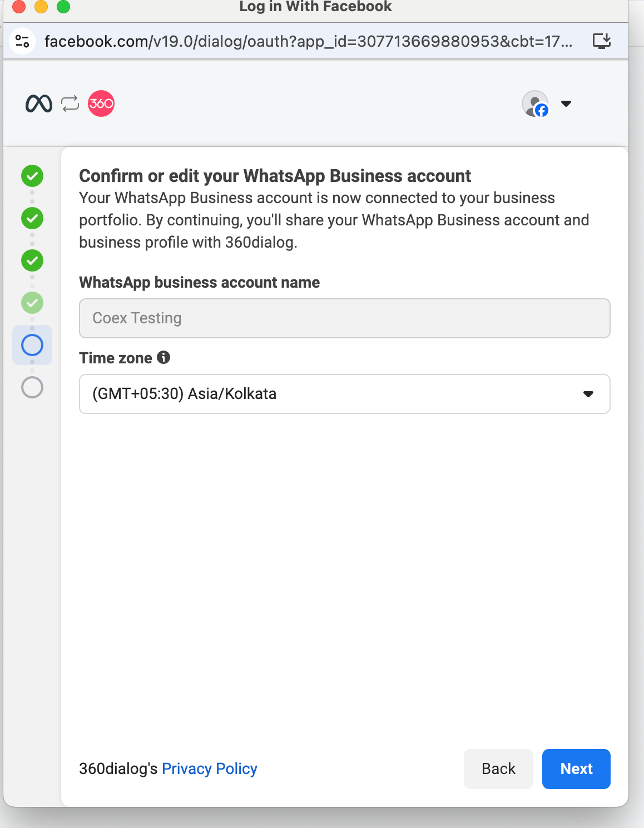Click the Facebook profile avatar

tap(535, 103)
